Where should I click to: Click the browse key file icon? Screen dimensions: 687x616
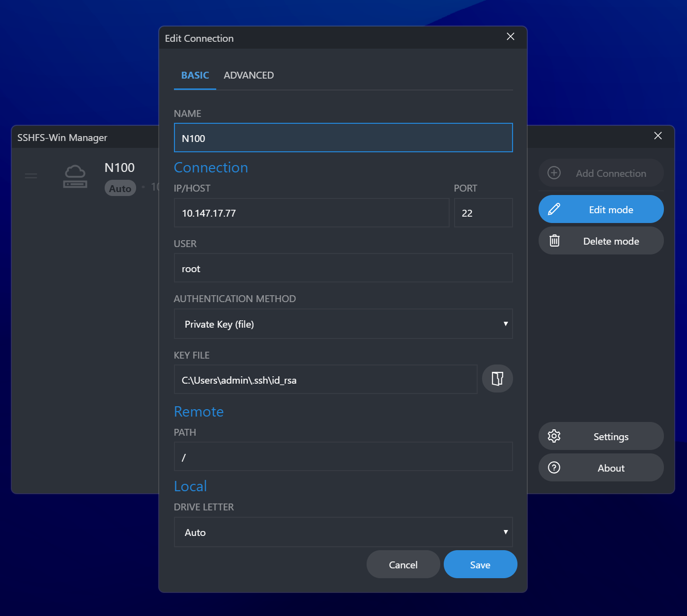(x=497, y=379)
